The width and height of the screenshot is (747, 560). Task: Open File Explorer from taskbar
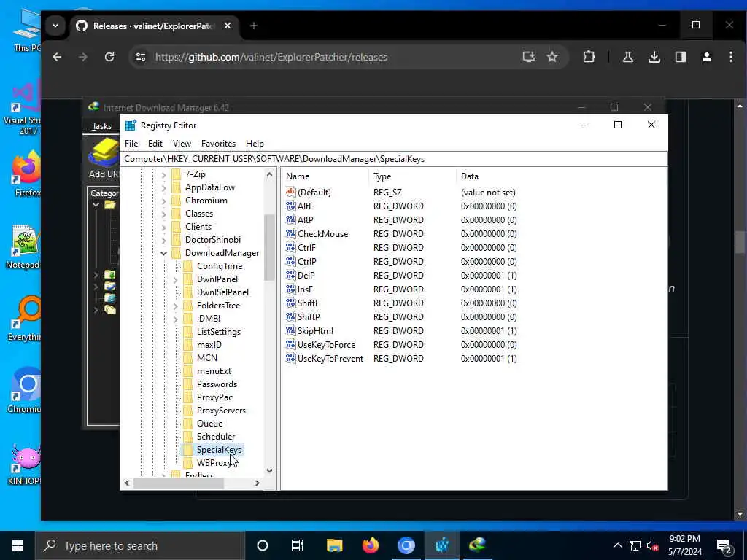pyautogui.click(x=334, y=545)
